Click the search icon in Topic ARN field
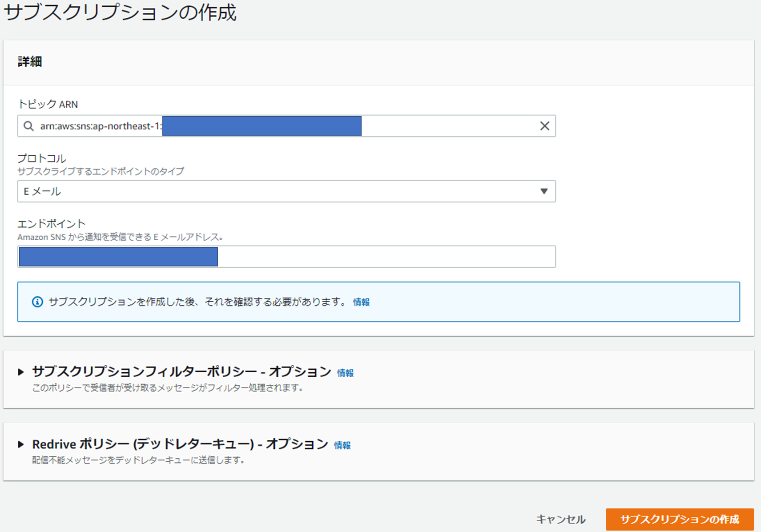Image resolution: width=761 pixels, height=532 pixels. coord(28,126)
